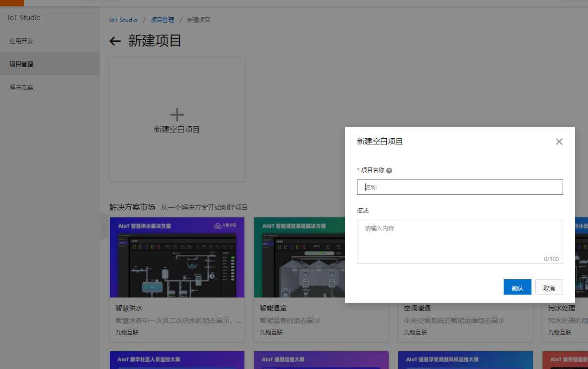Open 解决方案 in the sidebar

click(50, 87)
